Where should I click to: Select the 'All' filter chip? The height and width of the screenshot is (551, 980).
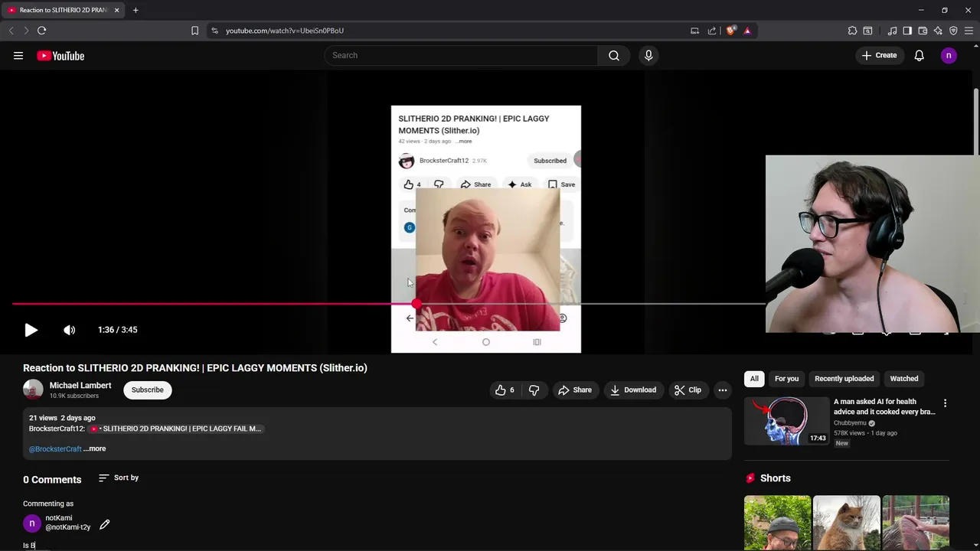[x=754, y=379]
